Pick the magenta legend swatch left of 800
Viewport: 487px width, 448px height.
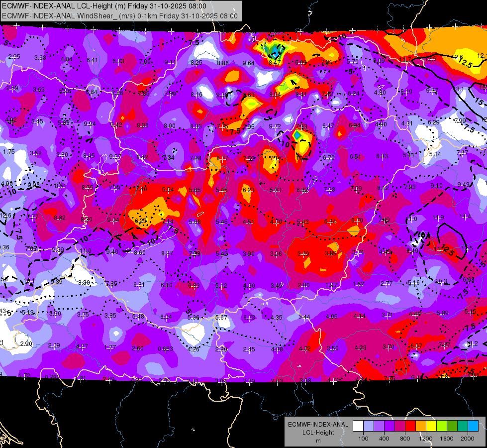point(400,426)
